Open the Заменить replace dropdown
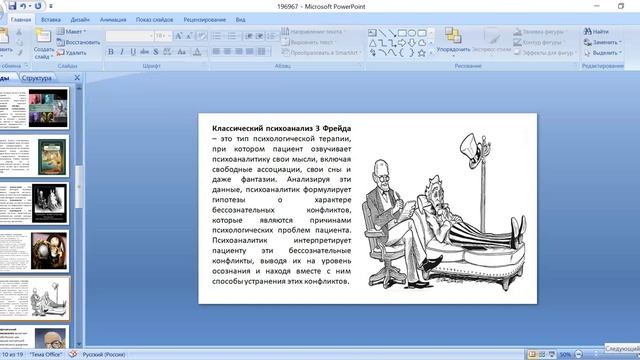This screenshot has width=640, height=360. (602, 42)
